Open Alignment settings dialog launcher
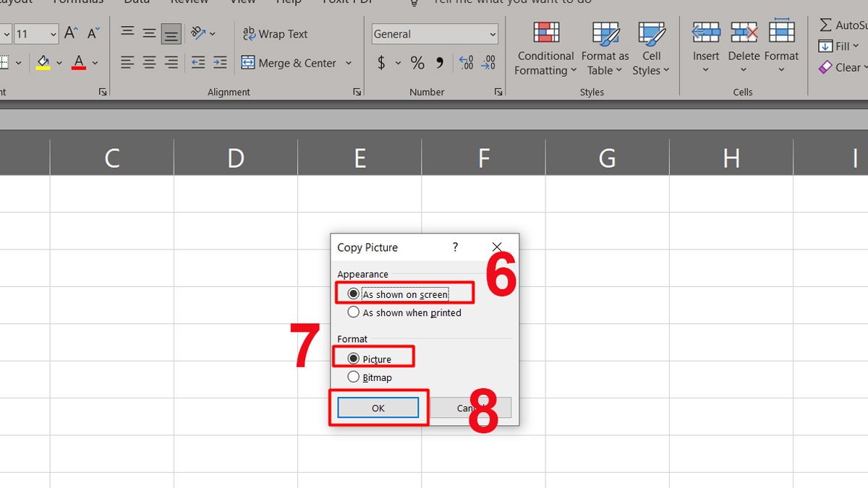Screen dimensions: 868x488 357,93
